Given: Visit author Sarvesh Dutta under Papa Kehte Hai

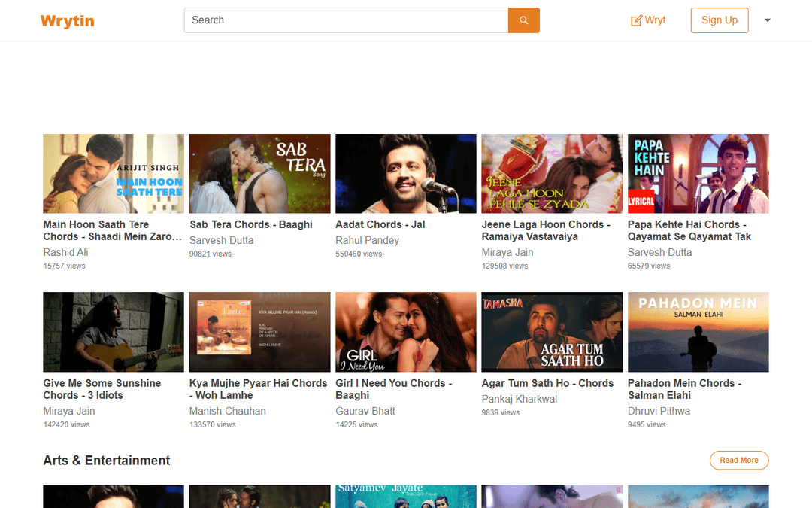Looking at the screenshot, I should pos(660,252).
